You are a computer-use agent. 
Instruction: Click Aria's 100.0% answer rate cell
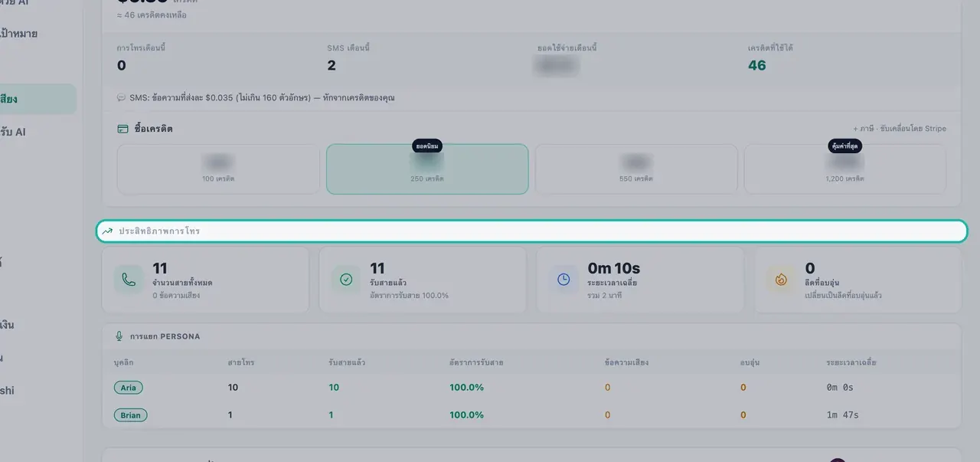(466, 388)
